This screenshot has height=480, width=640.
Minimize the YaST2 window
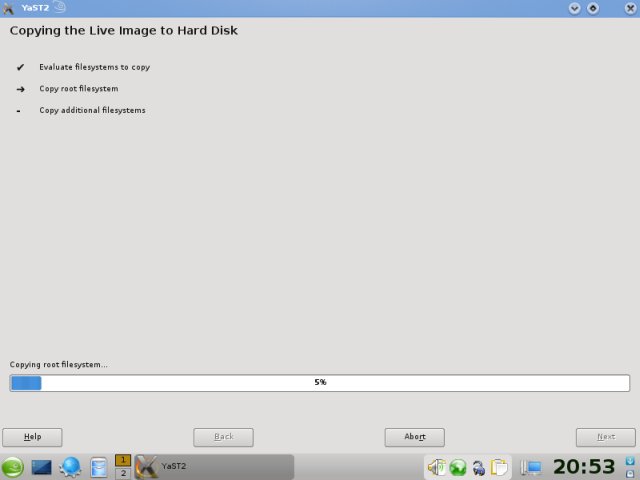click(575, 8)
